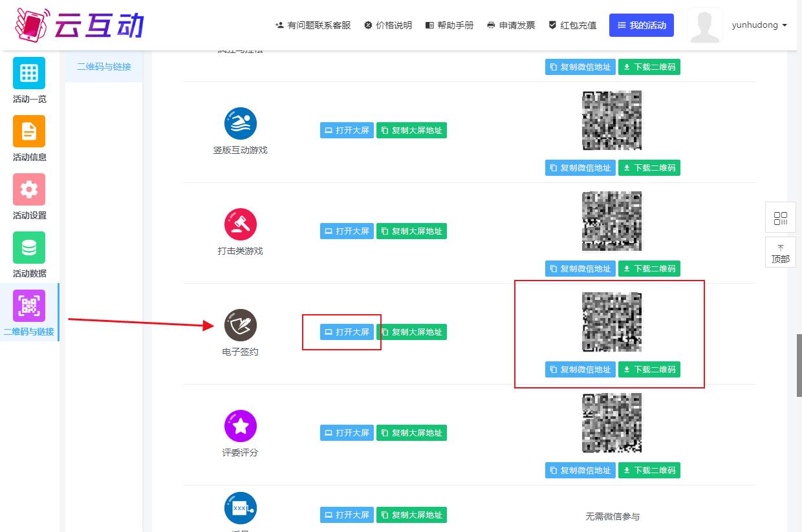The image size is (802, 532).
Task: Click the 电子签约 QR code image
Action: [612, 322]
